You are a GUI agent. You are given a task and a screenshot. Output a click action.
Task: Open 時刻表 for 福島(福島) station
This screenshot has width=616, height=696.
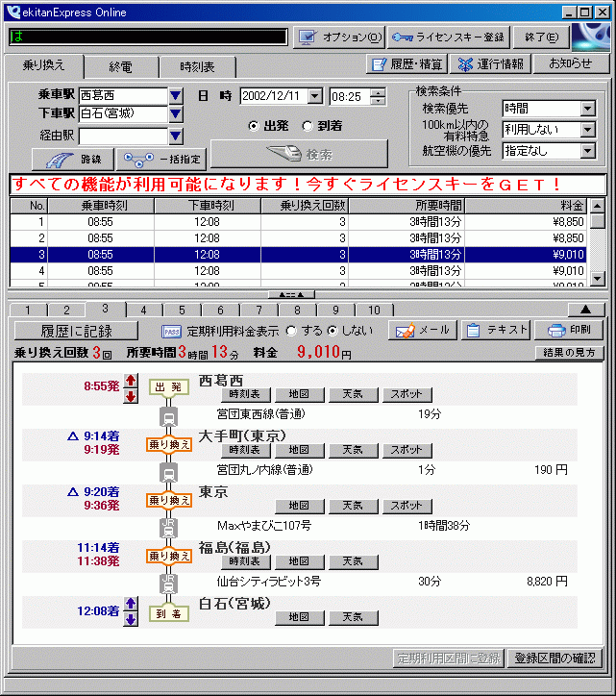tap(246, 561)
